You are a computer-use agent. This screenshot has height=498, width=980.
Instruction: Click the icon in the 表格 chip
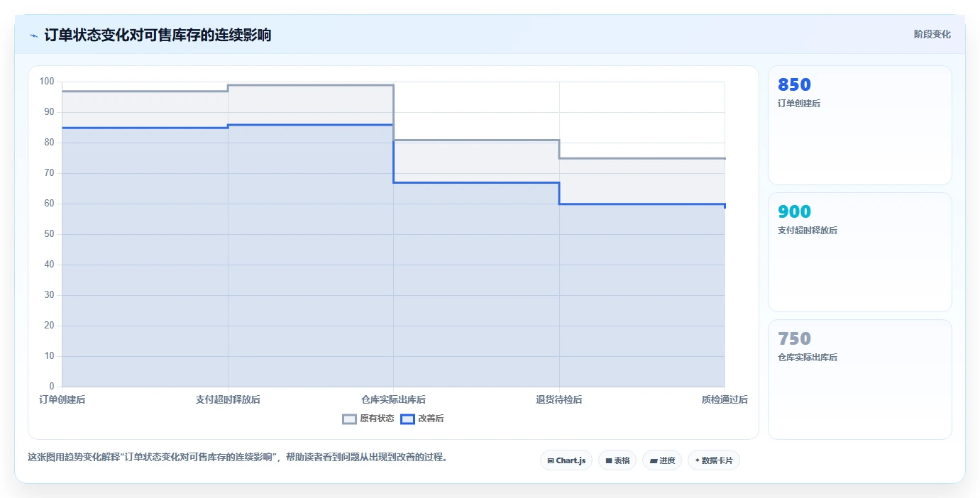[609, 461]
